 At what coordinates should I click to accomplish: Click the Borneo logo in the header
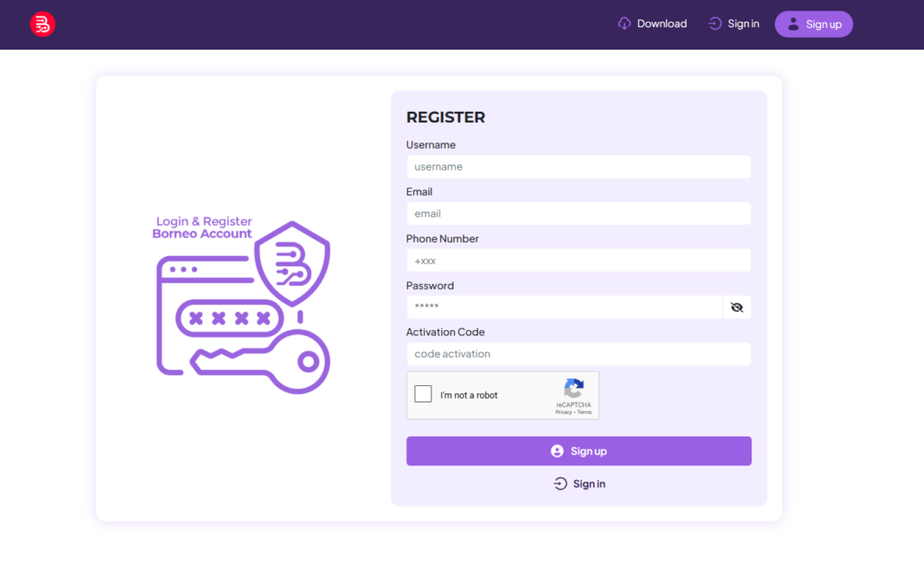click(42, 24)
